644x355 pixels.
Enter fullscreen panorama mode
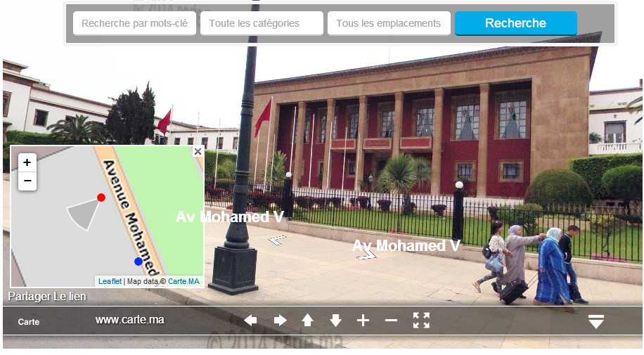421,321
